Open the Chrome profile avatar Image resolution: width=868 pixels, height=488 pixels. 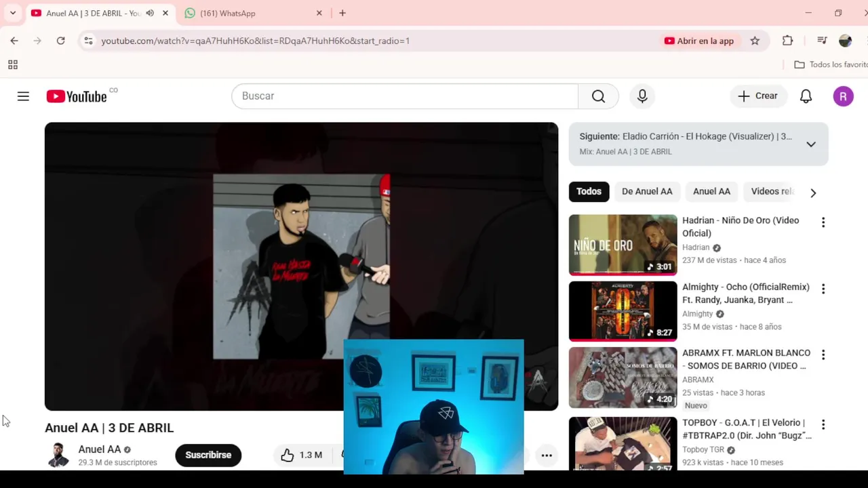point(845,41)
